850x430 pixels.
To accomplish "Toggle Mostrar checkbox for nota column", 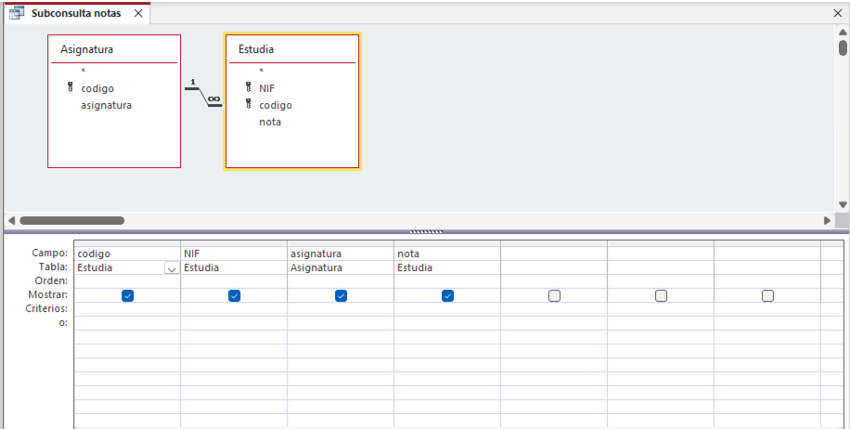I will click(447, 296).
